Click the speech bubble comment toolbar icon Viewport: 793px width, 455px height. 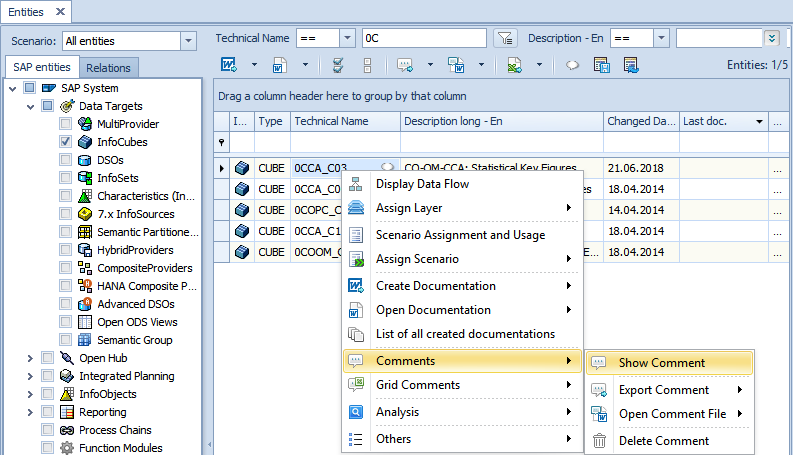pos(406,65)
